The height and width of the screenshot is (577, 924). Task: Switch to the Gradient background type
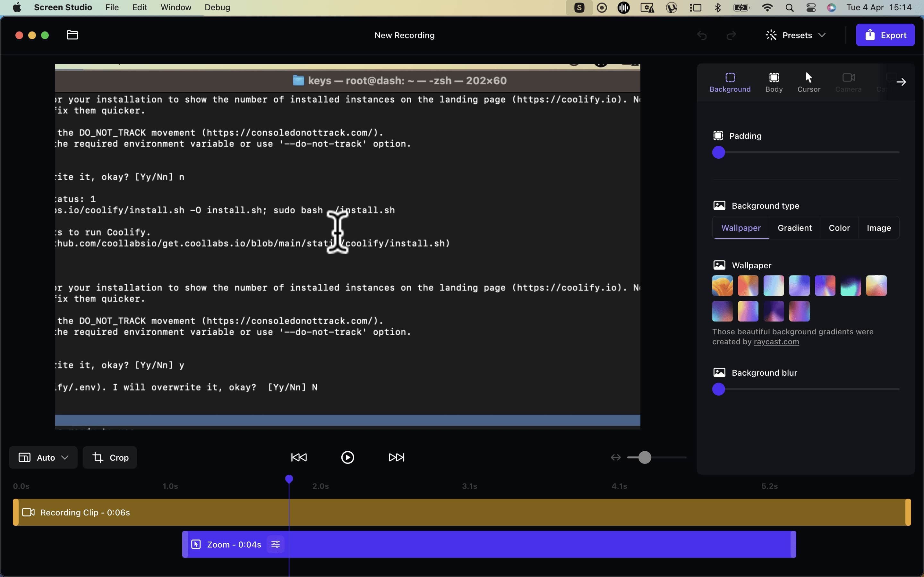click(x=795, y=228)
